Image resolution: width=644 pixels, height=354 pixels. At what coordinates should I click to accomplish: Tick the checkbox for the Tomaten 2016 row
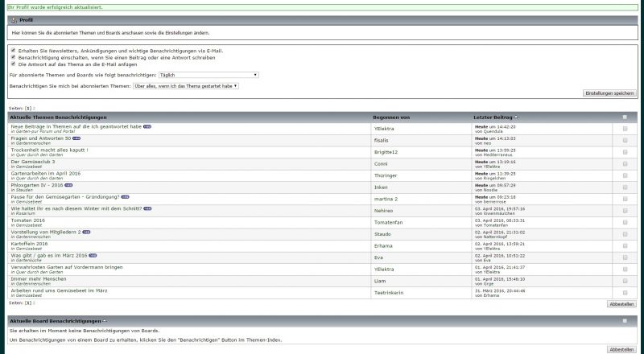pos(625,220)
